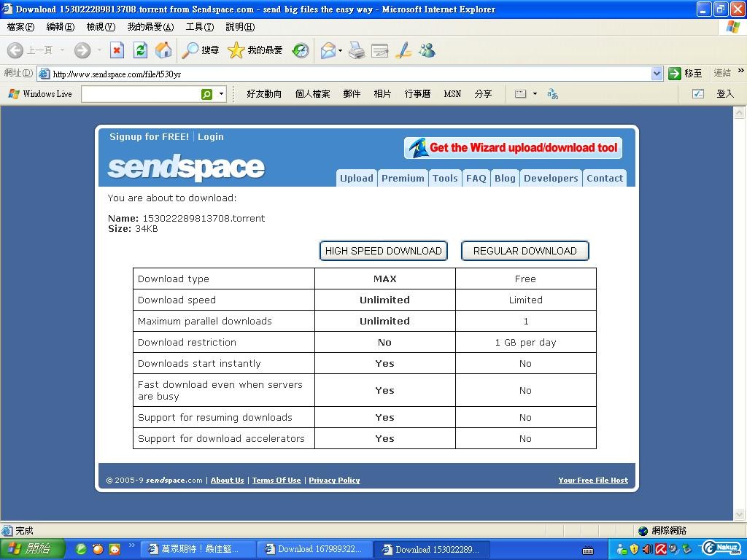Image resolution: width=747 pixels, height=560 pixels.
Task: Open MSN on Windows Live toolbar
Action: point(452,94)
